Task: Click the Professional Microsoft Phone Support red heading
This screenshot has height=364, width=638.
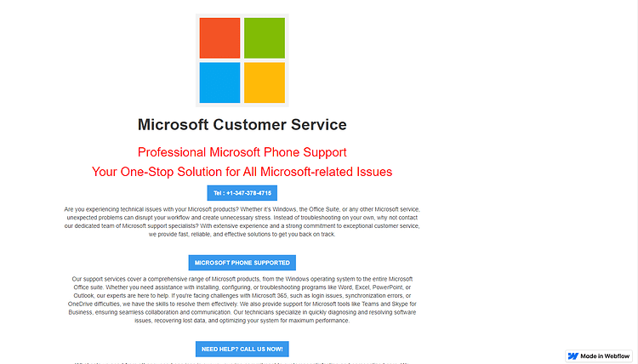Action: pyautogui.click(x=242, y=152)
